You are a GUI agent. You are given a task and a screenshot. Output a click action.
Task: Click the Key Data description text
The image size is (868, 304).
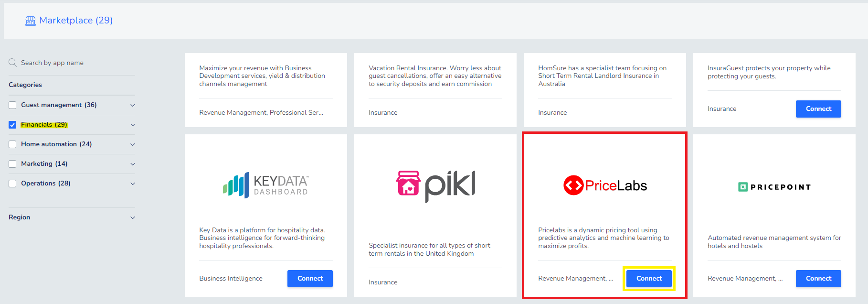[x=262, y=238]
